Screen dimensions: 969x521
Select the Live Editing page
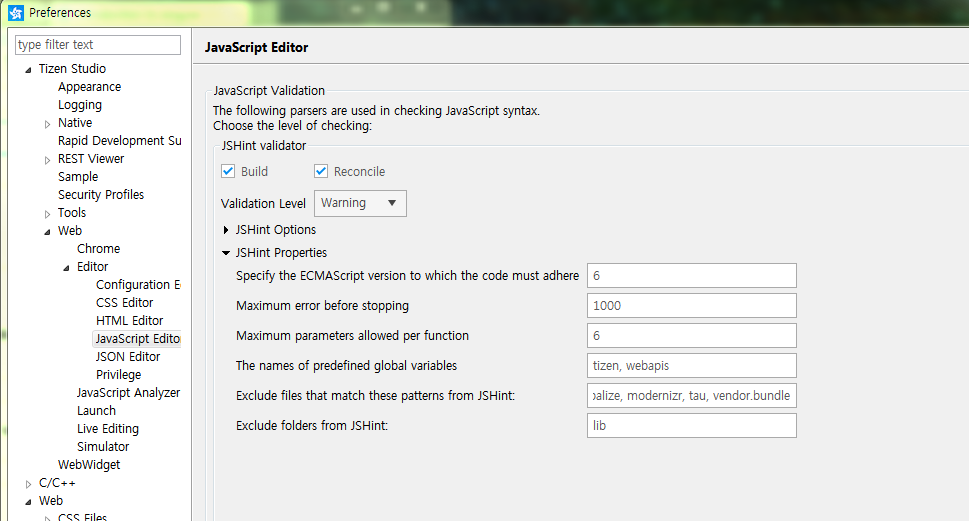[107, 429]
